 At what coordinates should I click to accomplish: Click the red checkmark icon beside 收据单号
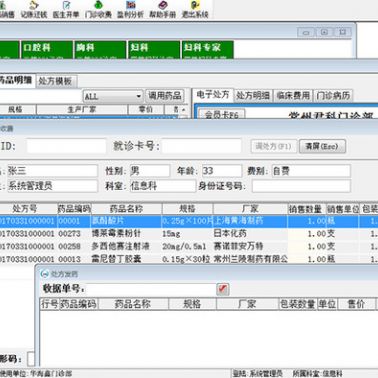[x=223, y=289]
